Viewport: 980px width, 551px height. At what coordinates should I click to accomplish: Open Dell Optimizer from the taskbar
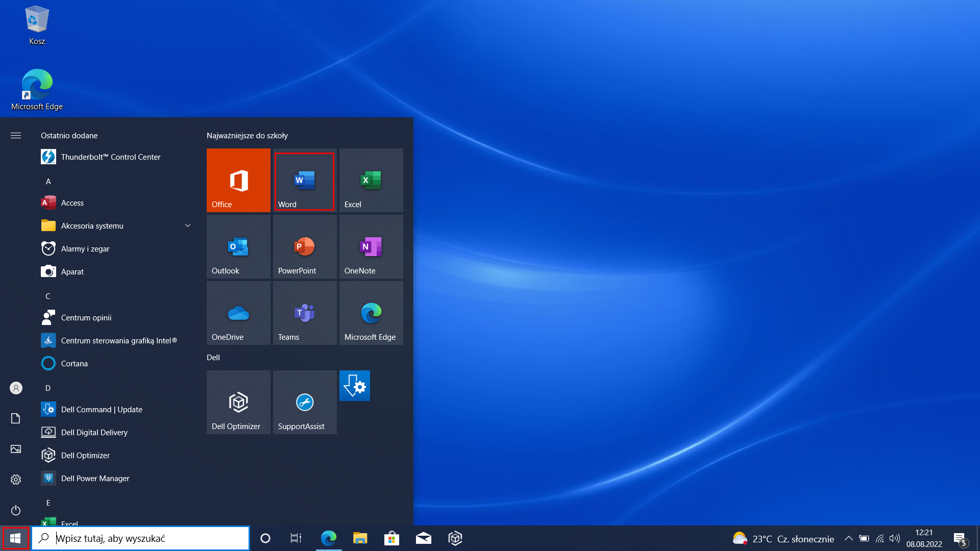[x=455, y=538]
